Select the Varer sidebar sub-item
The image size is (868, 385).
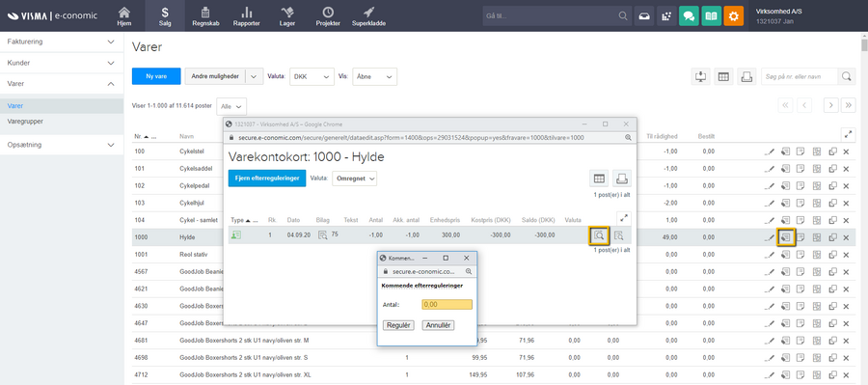(62, 106)
